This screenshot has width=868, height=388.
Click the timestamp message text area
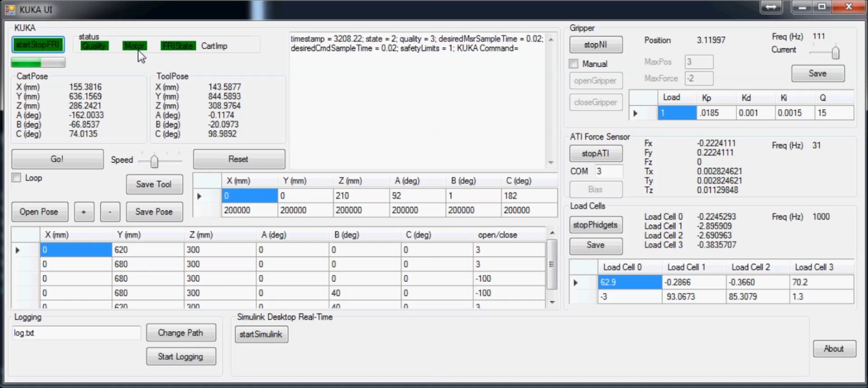pos(417,100)
